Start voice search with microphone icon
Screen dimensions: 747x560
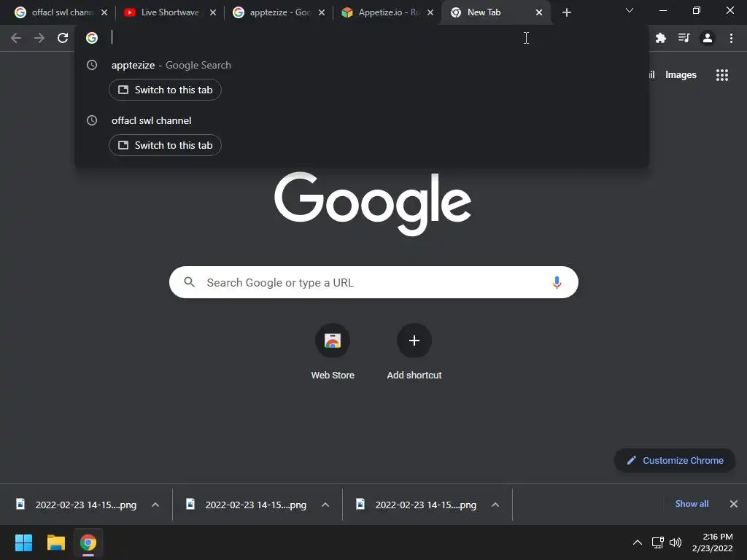click(x=557, y=282)
